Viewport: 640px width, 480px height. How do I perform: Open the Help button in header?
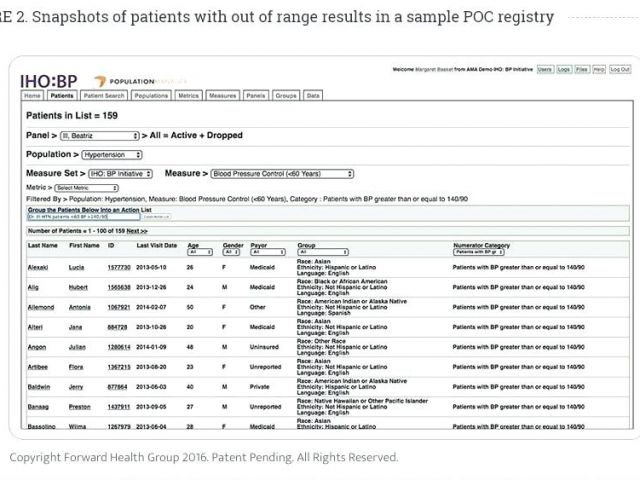[x=598, y=69]
